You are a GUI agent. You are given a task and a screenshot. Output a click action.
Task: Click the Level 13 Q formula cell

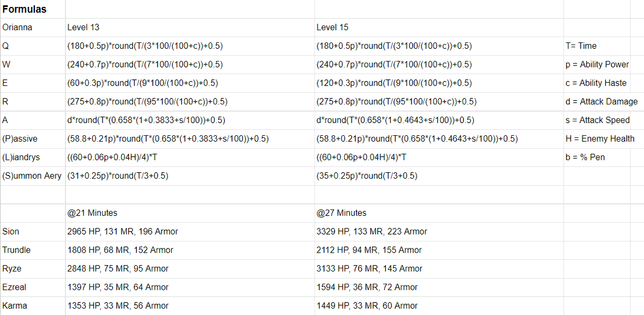point(189,46)
